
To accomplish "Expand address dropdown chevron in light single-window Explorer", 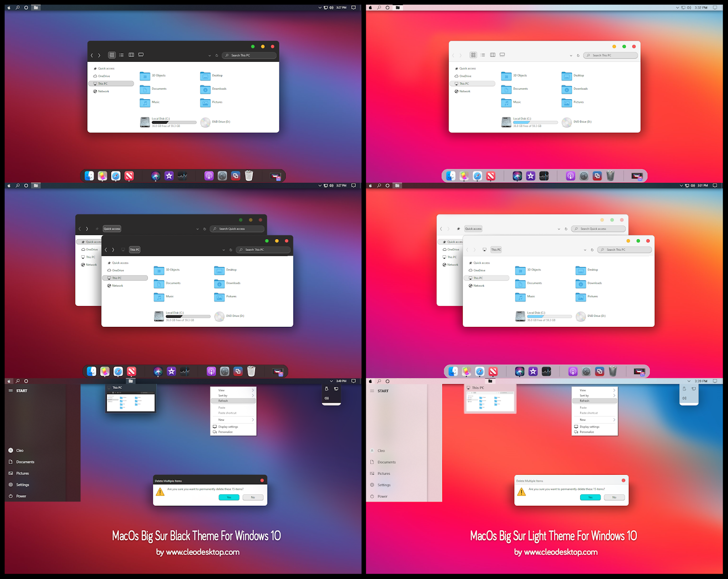I will click(571, 56).
